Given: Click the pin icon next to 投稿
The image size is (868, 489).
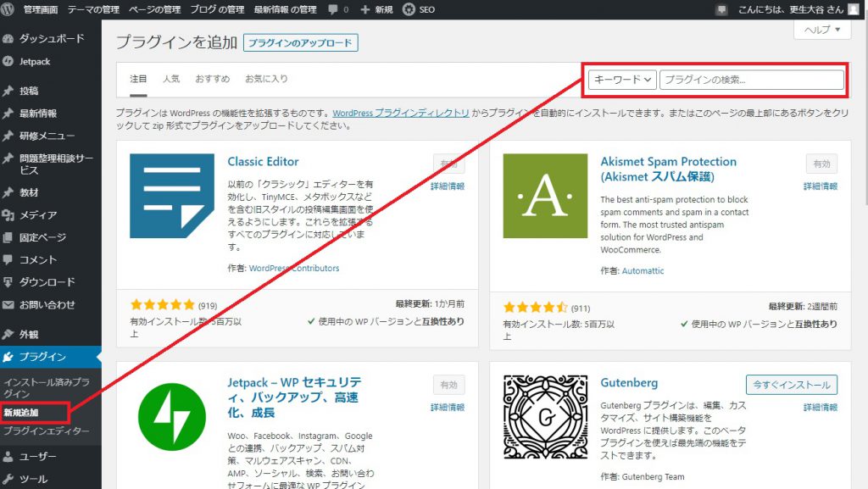Looking at the screenshot, I should coord(8,91).
